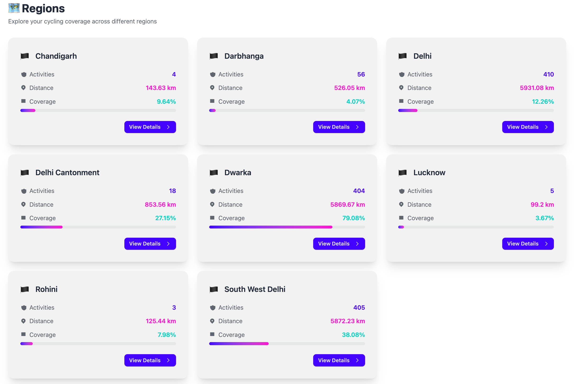Click the Darbhanga distance value 526.05 km
The image size is (588, 384).
point(349,88)
